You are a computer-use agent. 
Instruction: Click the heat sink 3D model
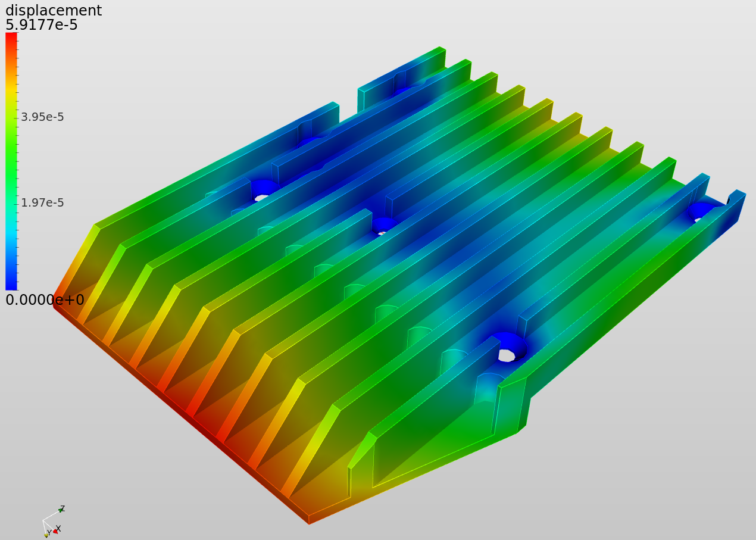(399, 286)
